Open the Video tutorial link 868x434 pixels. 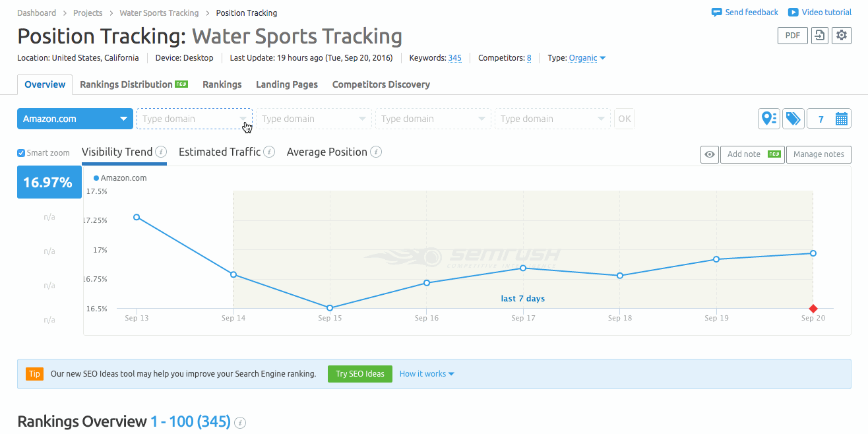coord(825,12)
